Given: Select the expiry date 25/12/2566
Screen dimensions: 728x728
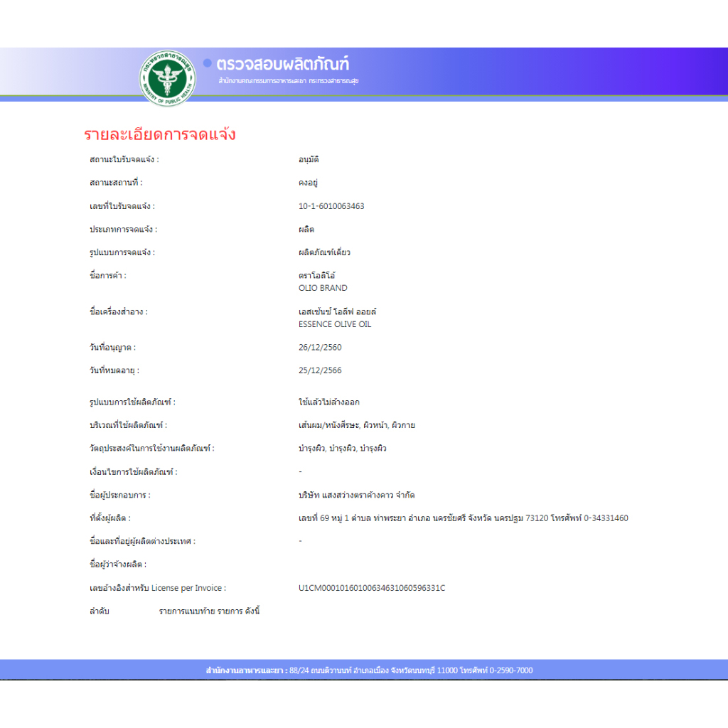Looking at the screenshot, I should (x=320, y=370).
